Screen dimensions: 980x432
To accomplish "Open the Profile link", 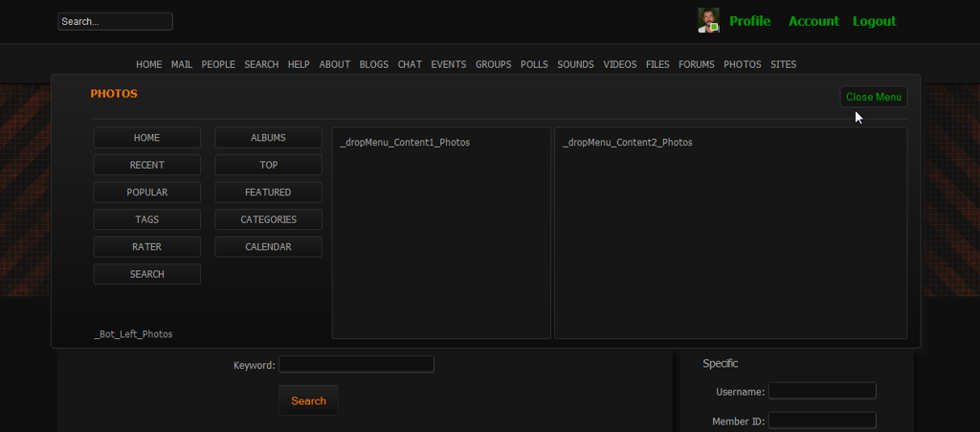I will [x=749, y=21].
